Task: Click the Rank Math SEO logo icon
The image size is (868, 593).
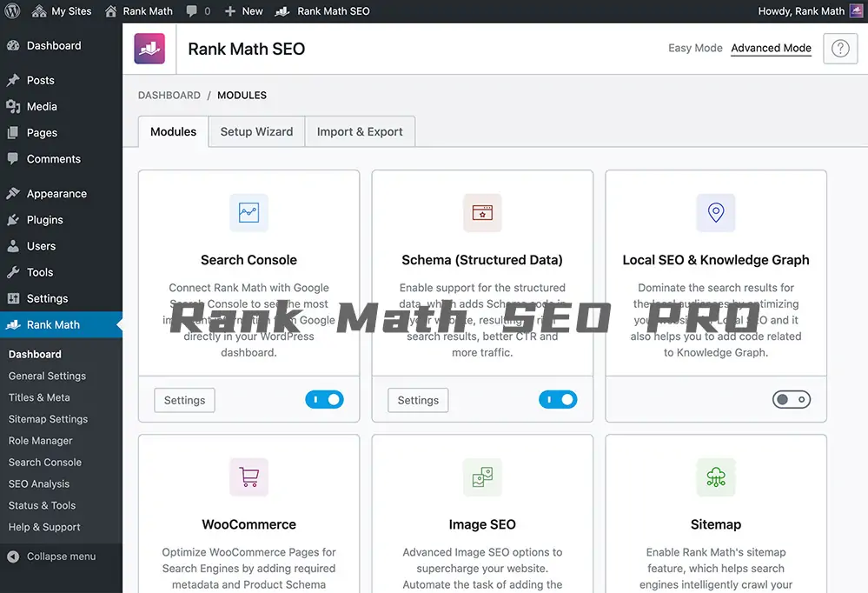Action: pyautogui.click(x=149, y=49)
